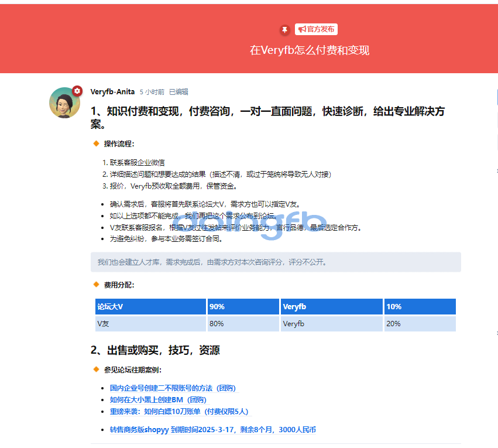Viewport: 498px width, 448px height.
Task: Click table cell 10%
Action: (420, 307)
